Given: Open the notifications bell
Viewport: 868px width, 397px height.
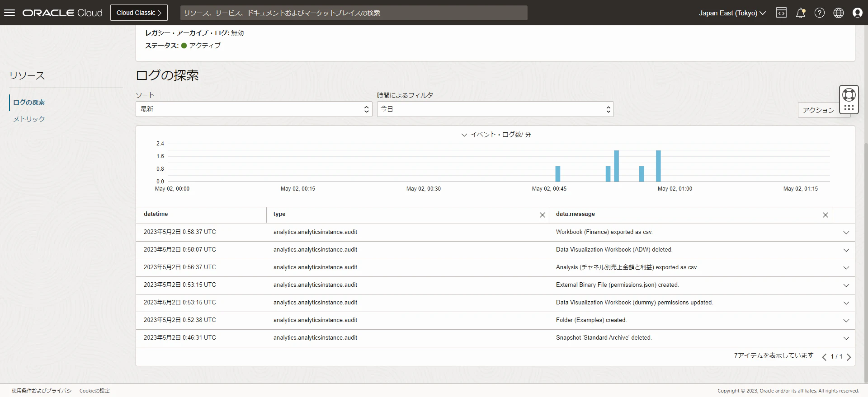Looking at the screenshot, I should pos(801,13).
